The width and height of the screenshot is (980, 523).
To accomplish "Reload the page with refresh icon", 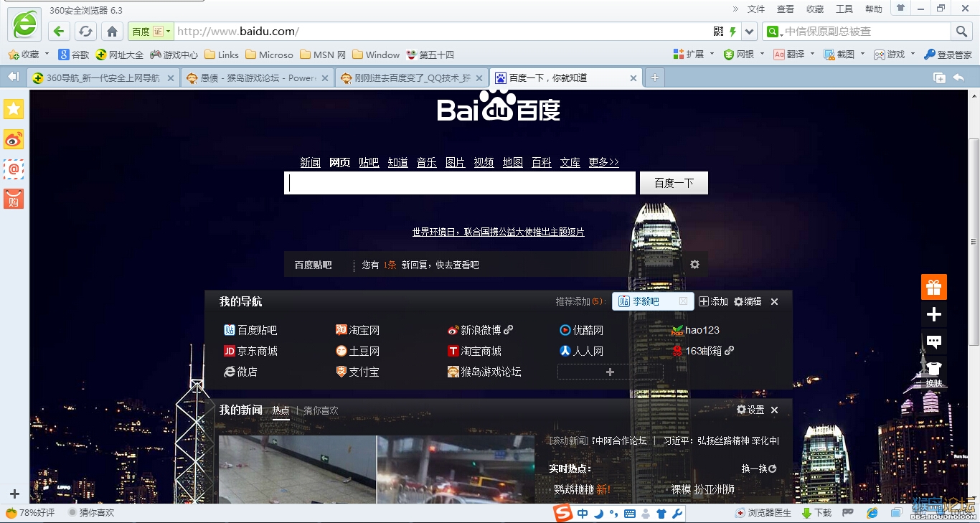I will click(x=85, y=31).
